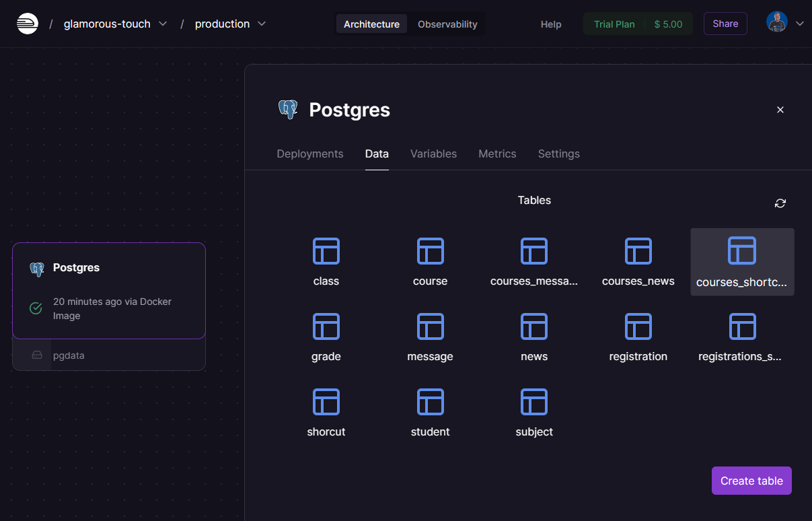Open the Help link
Screen dimensions: 812x521
tap(551, 24)
